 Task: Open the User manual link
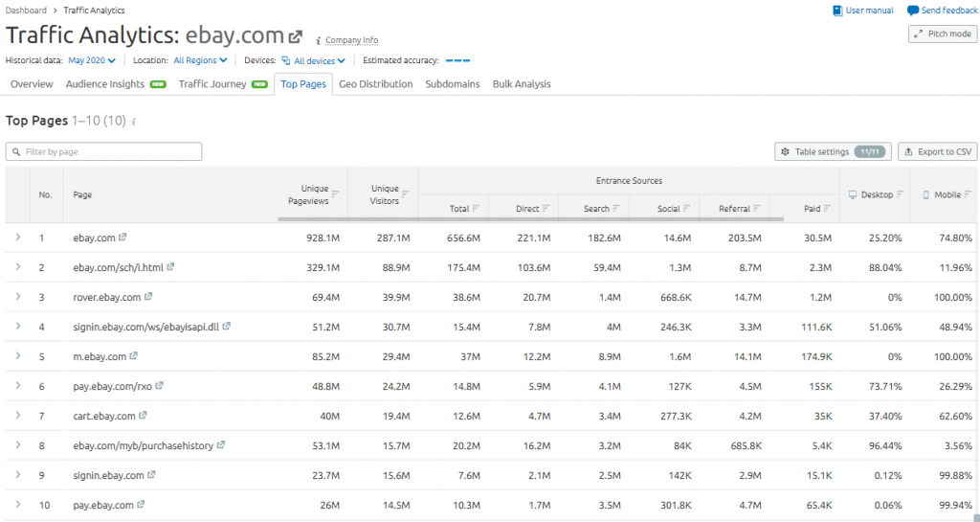click(x=863, y=11)
